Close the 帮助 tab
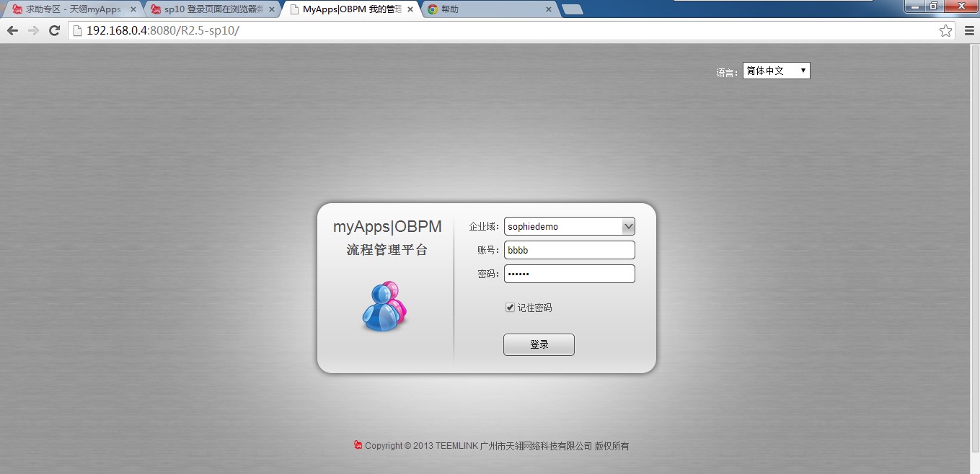 [x=549, y=9]
